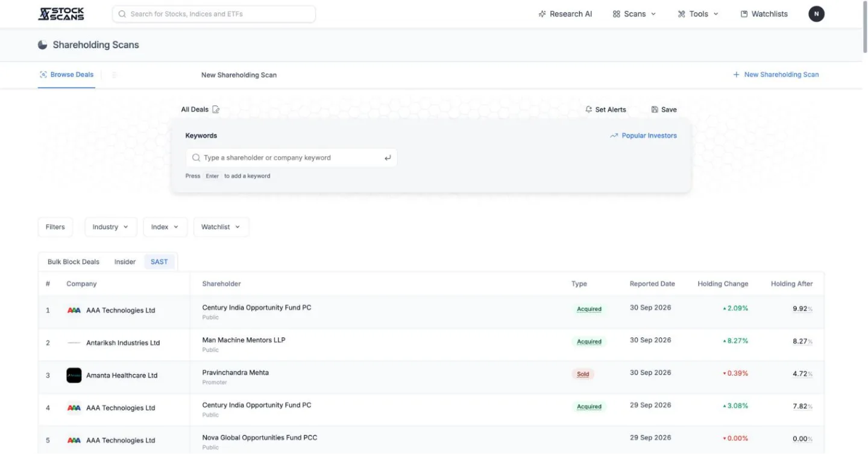The width and height of the screenshot is (868, 456).
Task: Click Holding Change column header
Action: [723, 284]
